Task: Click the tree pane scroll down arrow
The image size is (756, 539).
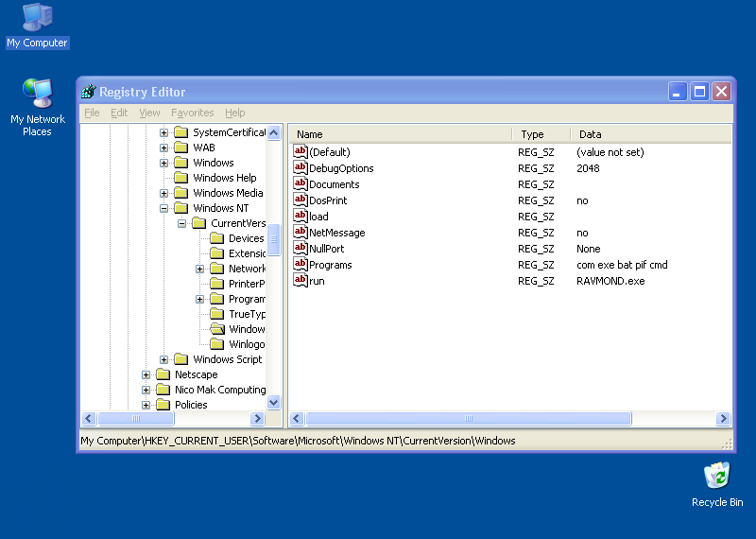Action: [x=273, y=402]
